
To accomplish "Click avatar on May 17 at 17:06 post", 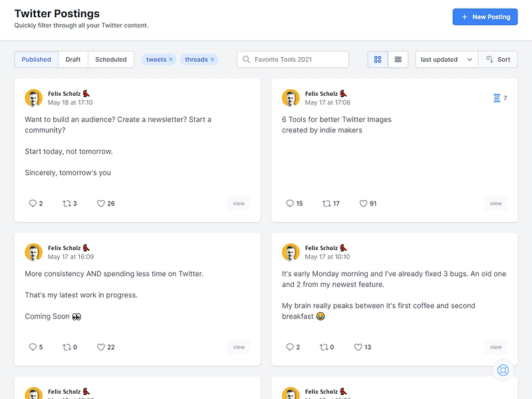I will (291, 98).
